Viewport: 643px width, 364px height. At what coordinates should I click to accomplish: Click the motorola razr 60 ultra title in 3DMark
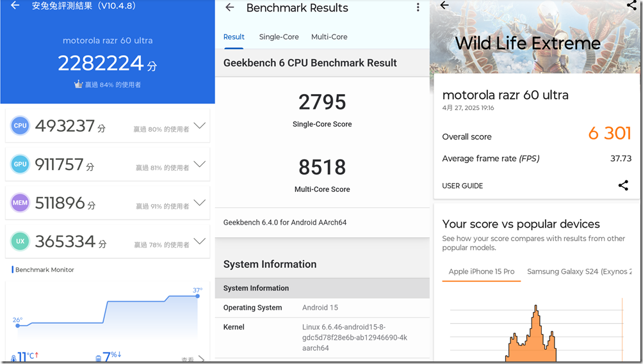pyautogui.click(x=505, y=95)
